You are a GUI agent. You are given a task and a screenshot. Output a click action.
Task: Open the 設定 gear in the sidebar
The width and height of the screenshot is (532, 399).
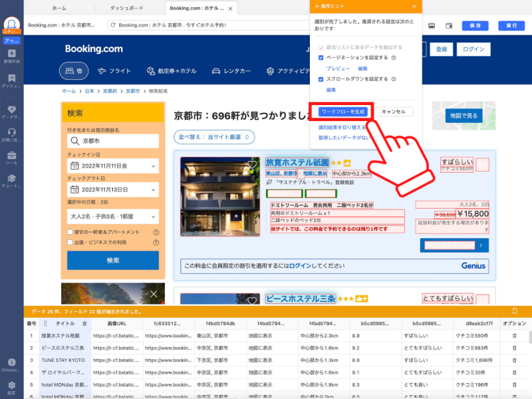tap(11, 387)
